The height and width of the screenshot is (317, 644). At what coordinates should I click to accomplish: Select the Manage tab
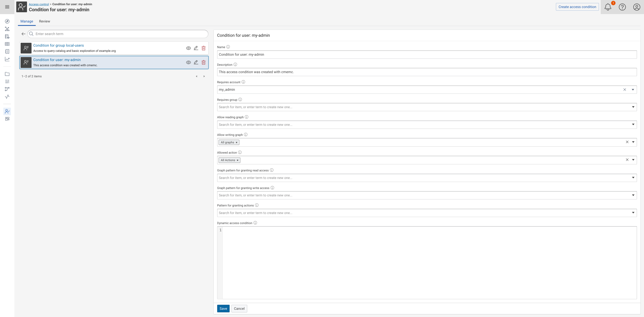(26, 21)
